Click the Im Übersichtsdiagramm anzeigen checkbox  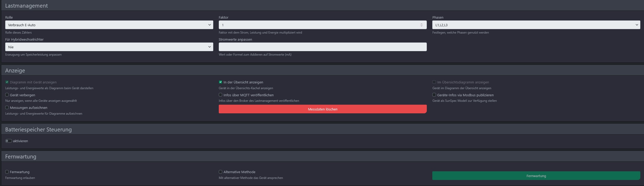(x=434, y=82)
